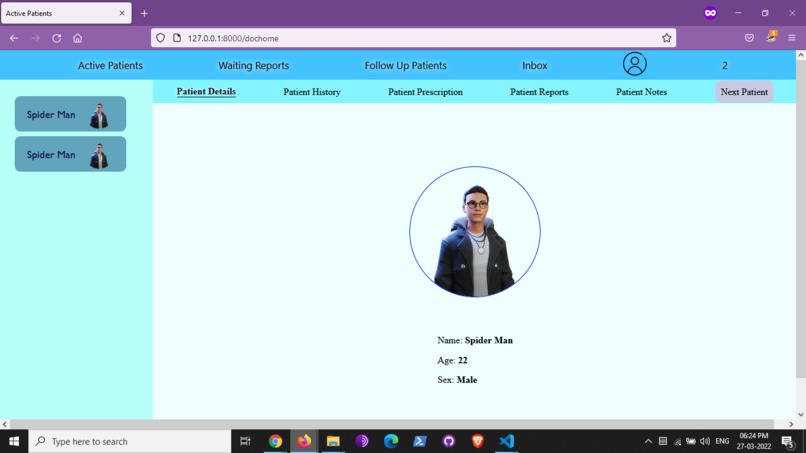The width and height of the screenshot is (806, 453).
Task: Close the Active Patients browser tab
Action: 122,13
